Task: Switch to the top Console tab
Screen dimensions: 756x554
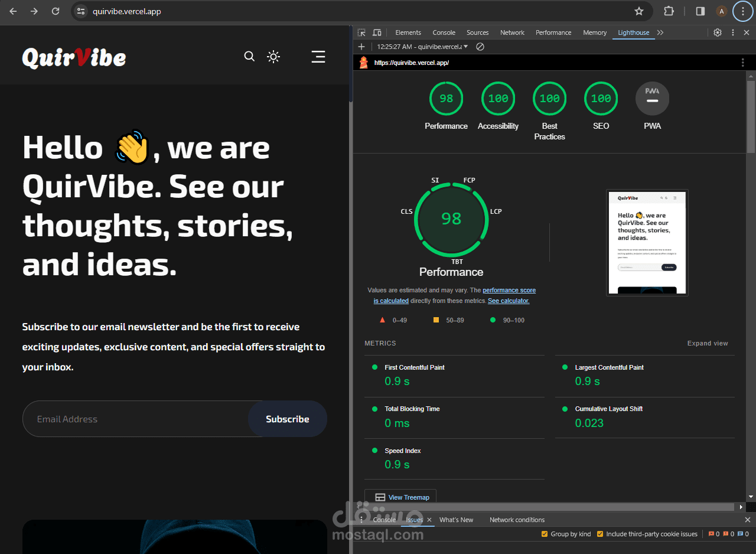Action: 444,32
